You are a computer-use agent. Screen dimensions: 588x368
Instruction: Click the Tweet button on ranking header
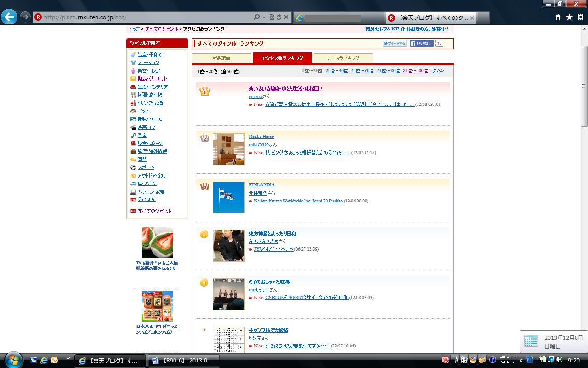[394, 44]
